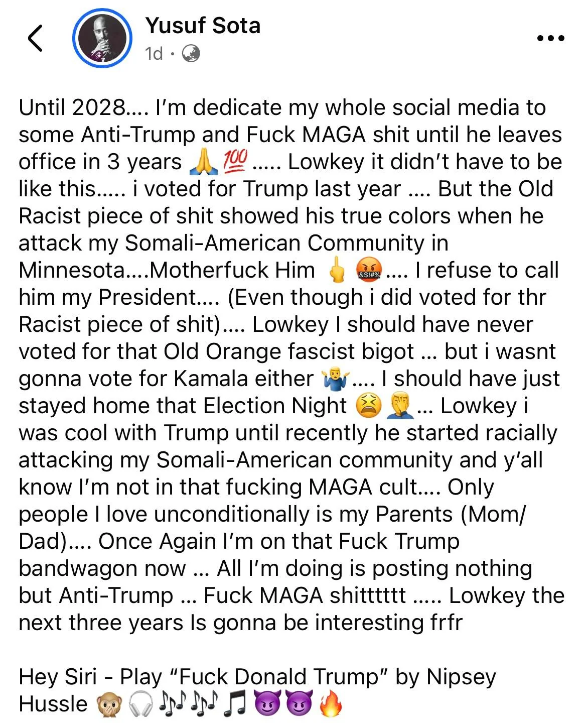Screen dimensions: 587x728
Task: Click the globe public privacy icon
Action: coord(190,53)
